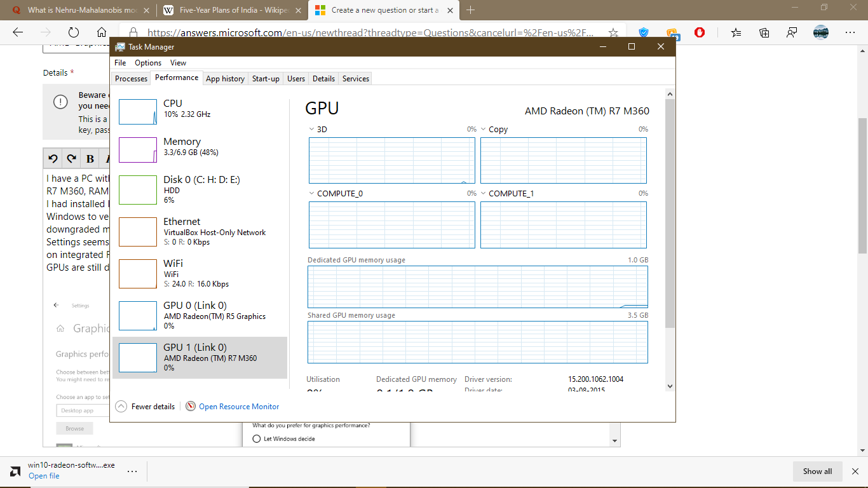The width and height of the screenshot is (868, 488).
Task: Refresh the page in Edge
Action: pos(73,32)
